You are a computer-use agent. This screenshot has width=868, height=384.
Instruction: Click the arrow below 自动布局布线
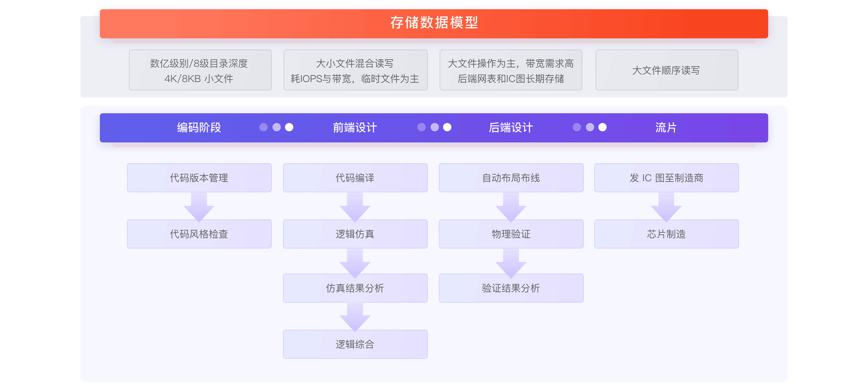pos(511,207)
